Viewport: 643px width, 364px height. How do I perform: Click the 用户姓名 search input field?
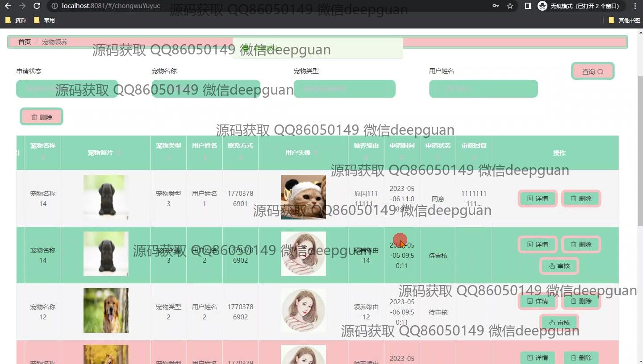coord(483,89)
